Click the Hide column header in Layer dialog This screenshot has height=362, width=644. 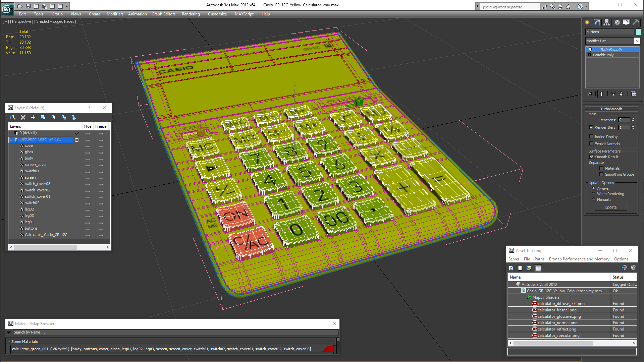[x=88, y=126]
